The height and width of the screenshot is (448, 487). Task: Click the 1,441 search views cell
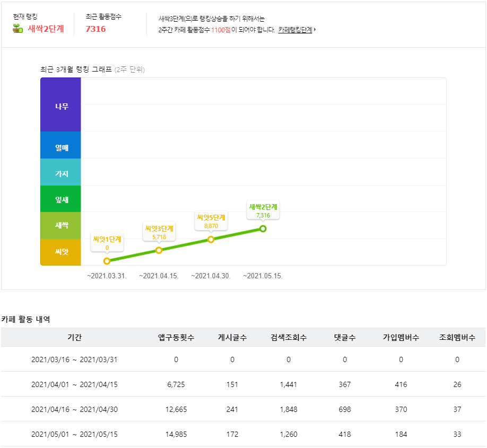[289, 385]
